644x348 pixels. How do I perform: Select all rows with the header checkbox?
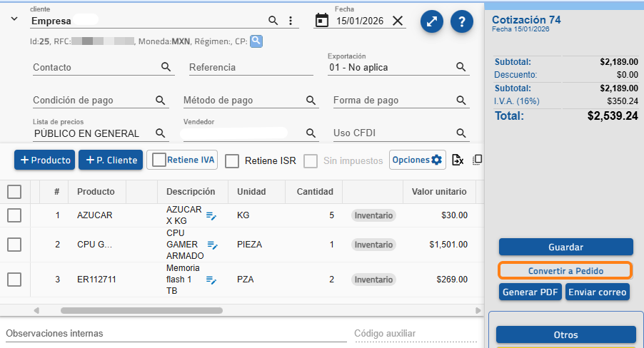14,192
